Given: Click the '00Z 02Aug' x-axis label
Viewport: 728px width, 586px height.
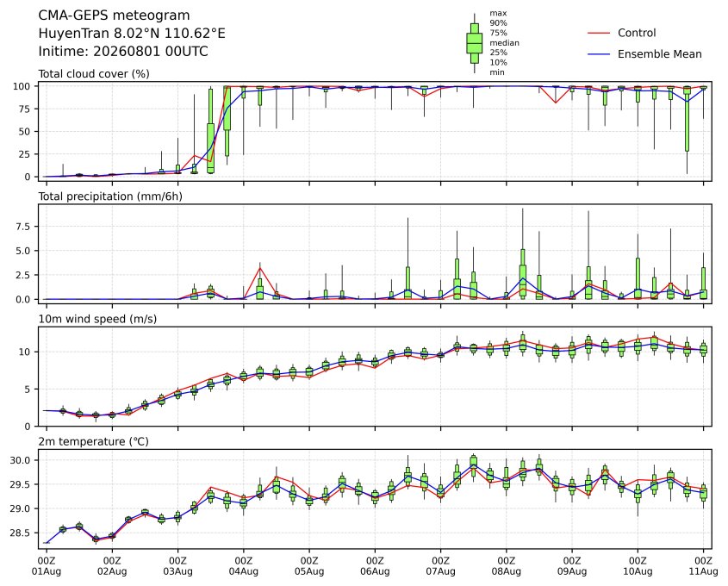Looking at the screenshot, I should click(x=112, y=565).
